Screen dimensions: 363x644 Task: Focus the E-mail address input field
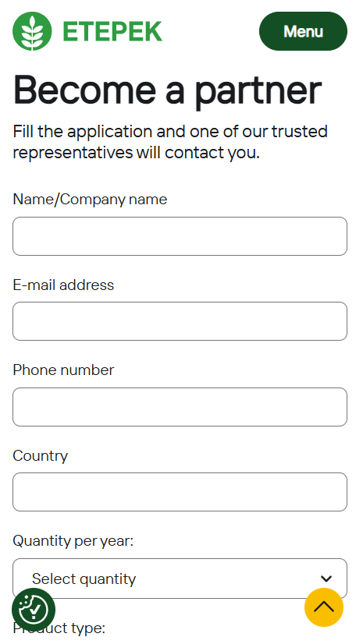[180, 321]
